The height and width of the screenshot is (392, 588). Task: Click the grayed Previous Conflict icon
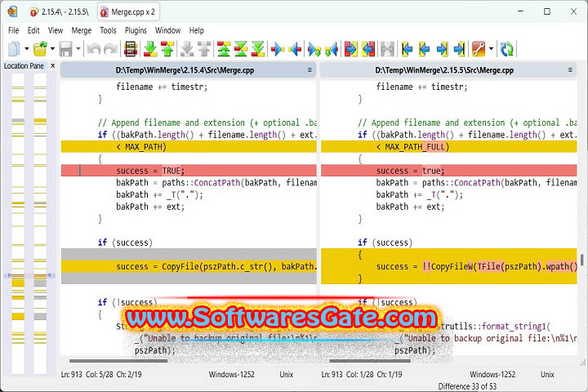pyautogui.click(x=204, y=49)
